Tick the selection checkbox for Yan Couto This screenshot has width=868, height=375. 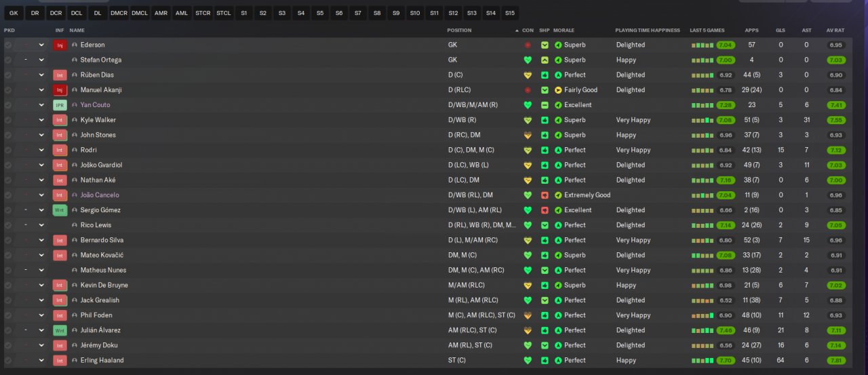pyautogui.click(x=8, y=105)
